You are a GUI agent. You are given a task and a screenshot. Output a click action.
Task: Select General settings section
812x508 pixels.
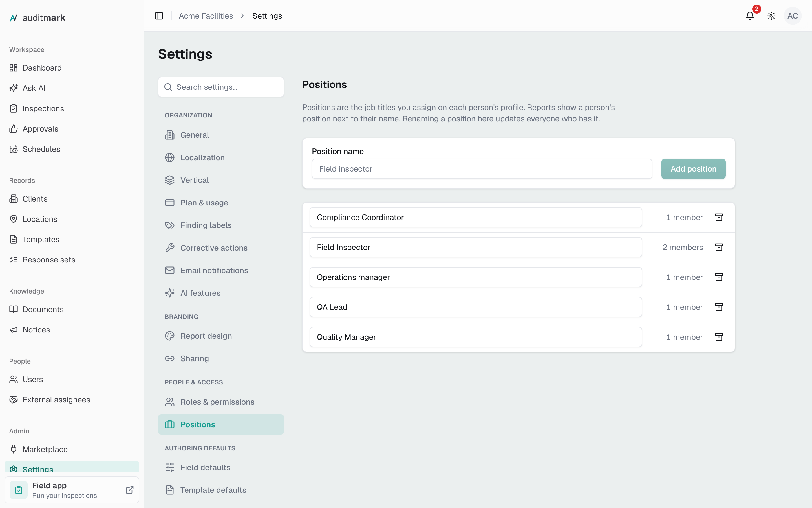221,135
